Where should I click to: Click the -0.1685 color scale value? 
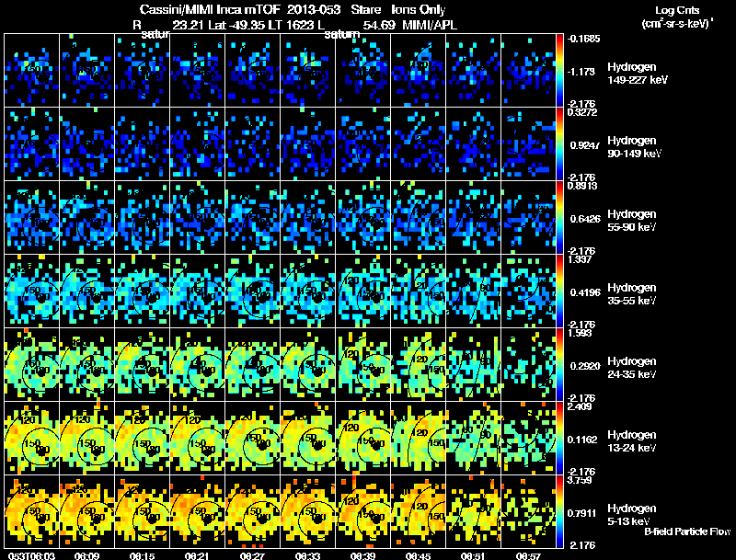583,39
